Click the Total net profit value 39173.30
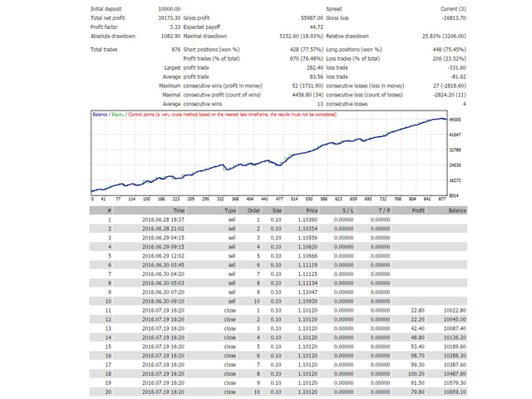The height and width of the screenshot is (399, 532). coord(170,18)
